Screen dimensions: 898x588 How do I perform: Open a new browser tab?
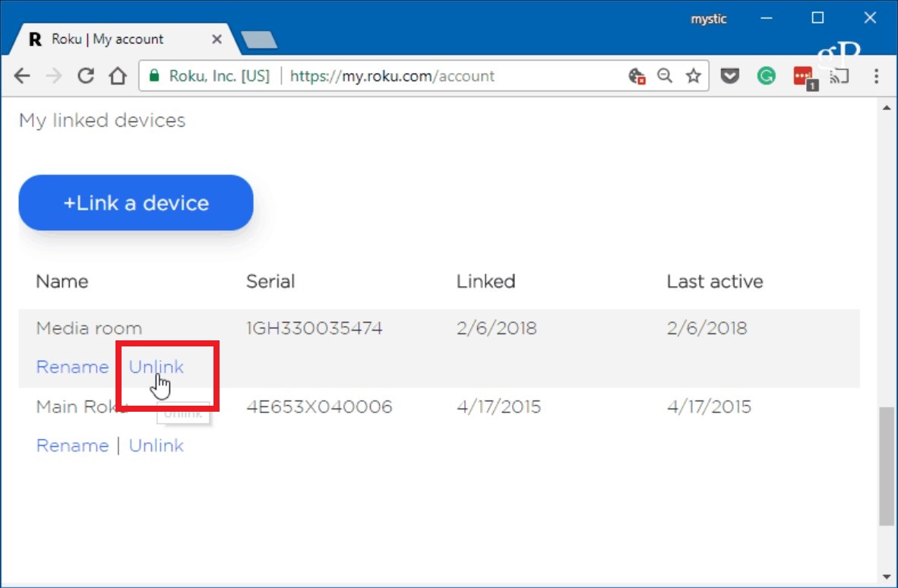click(258, 40)
